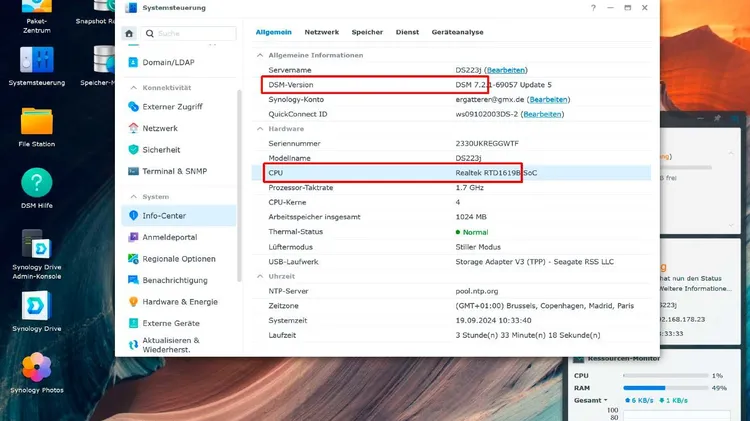This screenshot has width=750, height=421.
Task: Click the RAM usage bar in Ressourcen-Monitor
Action: pos(666,388)
